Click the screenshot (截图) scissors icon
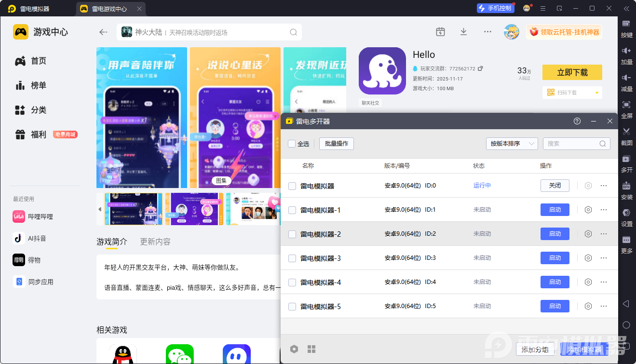 pyautogui.click(x=626, y=132)
